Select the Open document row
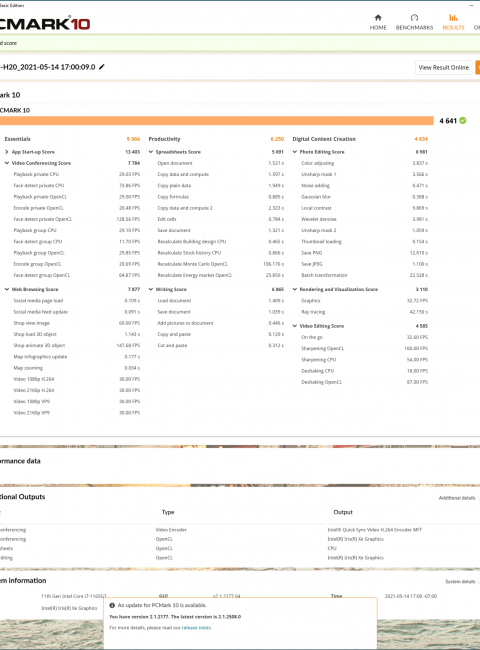 [x=221, y=163]
